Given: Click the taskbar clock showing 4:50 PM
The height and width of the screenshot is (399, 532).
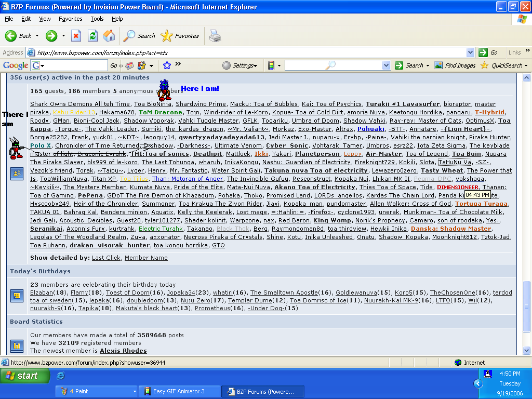Looking at the screenshot, I should (510, 374).
